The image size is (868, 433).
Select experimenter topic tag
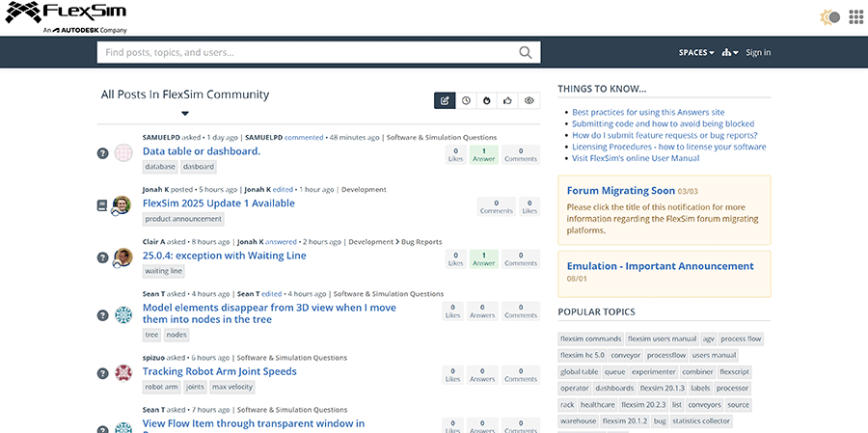coord(654,372)
